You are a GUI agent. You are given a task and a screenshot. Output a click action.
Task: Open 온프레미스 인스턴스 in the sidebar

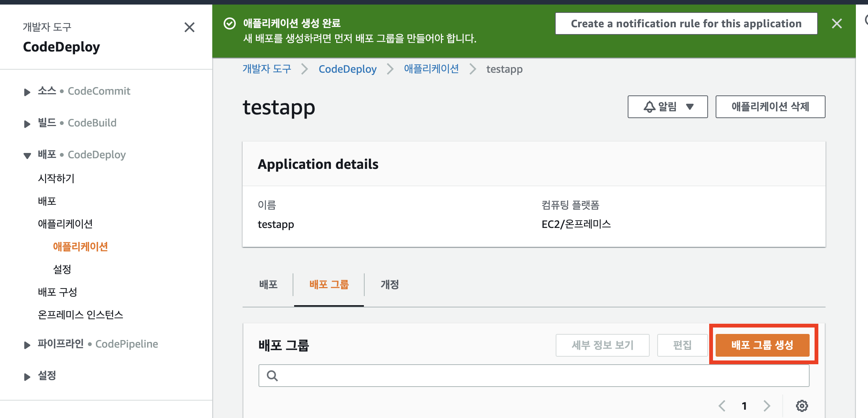(80, 315)
